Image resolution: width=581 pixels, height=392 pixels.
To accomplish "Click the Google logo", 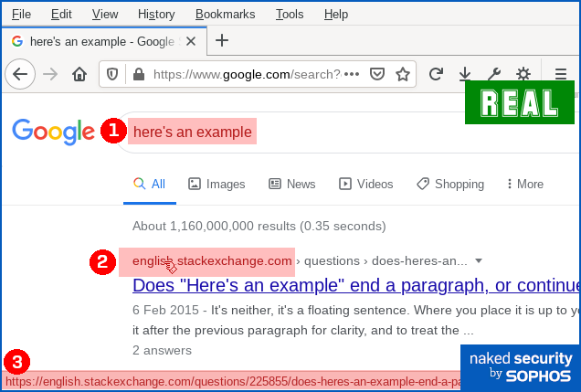I will pos(53,132).
